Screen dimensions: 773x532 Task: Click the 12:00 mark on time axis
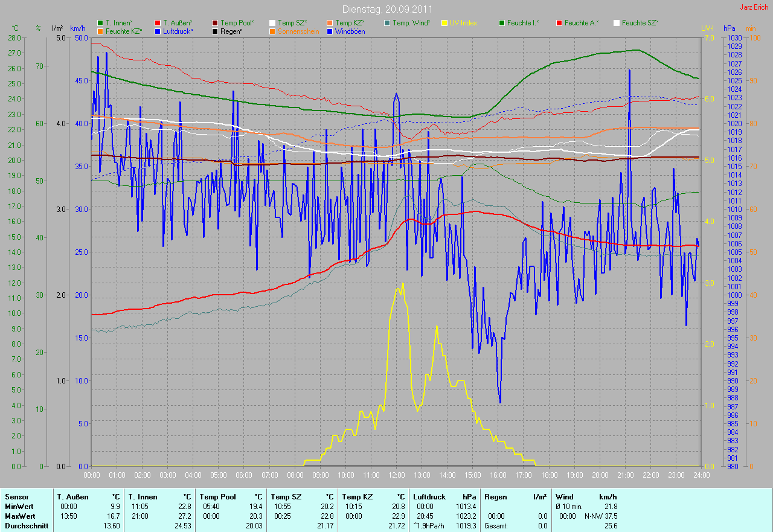tap(396, 475)
